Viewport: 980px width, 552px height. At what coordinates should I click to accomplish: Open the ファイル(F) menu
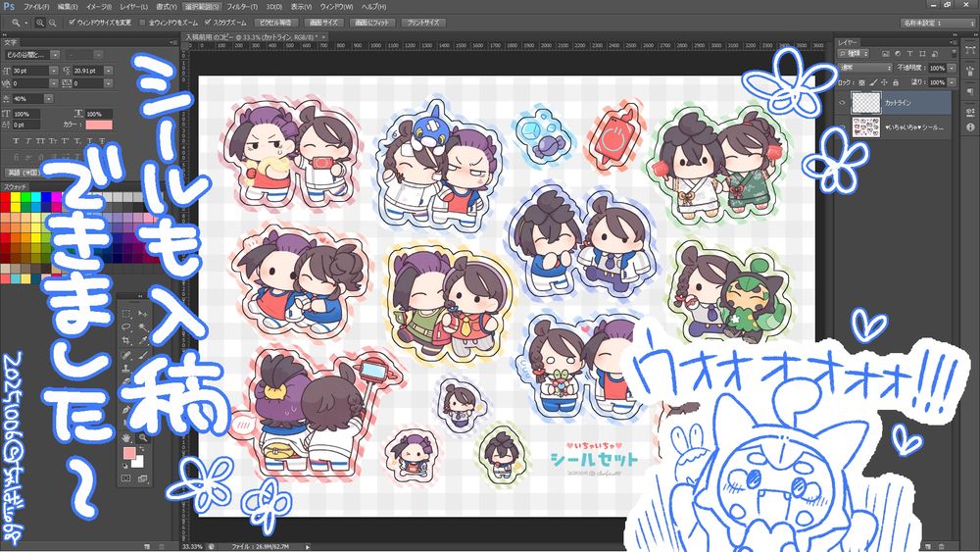[36, 7]
